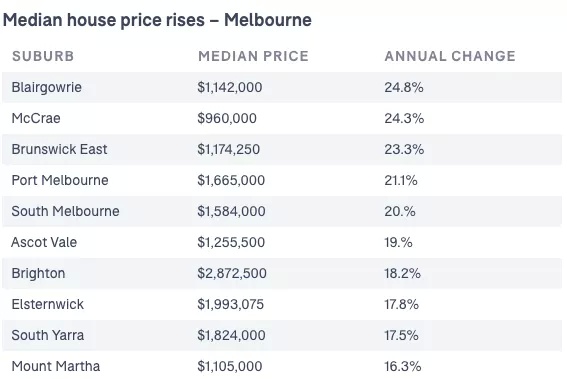Click the Annual Change column header
567x379 pixels.
click(450, 56)
